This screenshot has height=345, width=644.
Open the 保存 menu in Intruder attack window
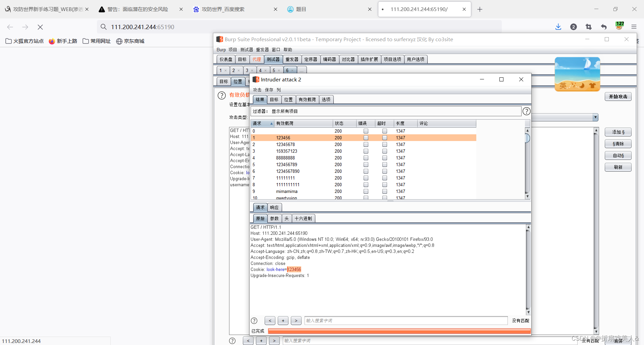269,90
